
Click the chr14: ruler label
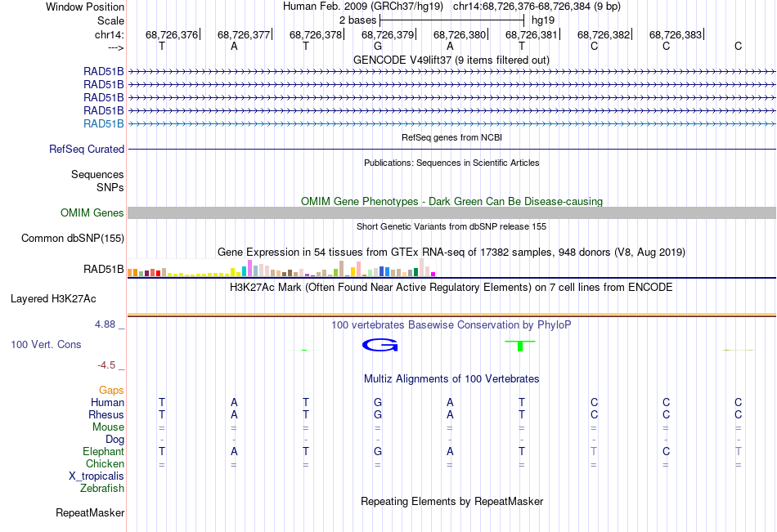(x=109, y=34)
